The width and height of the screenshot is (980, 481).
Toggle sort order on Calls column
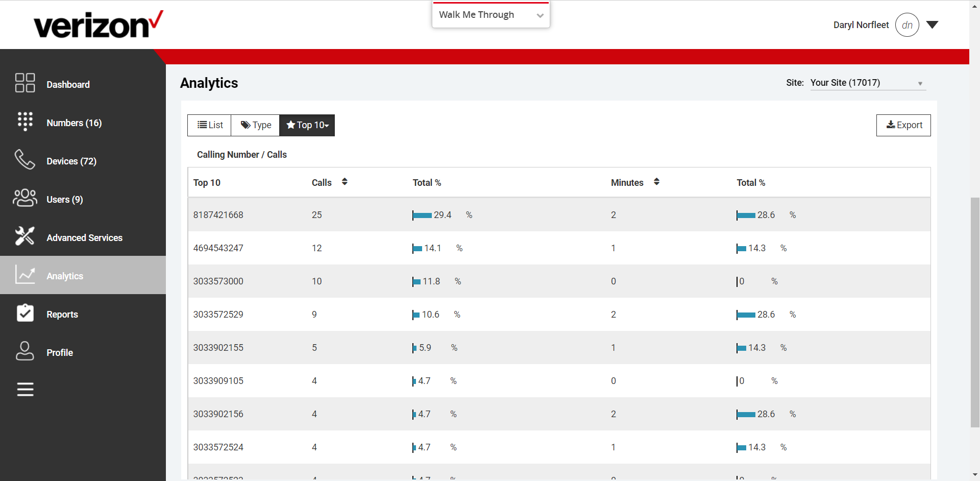pyautogui.click(x=345, y=182)
